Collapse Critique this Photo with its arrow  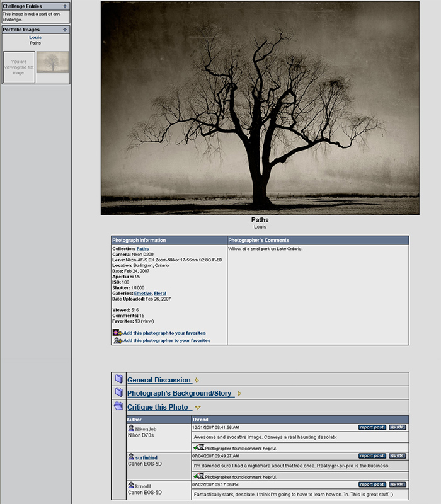[x=198, y=408]
